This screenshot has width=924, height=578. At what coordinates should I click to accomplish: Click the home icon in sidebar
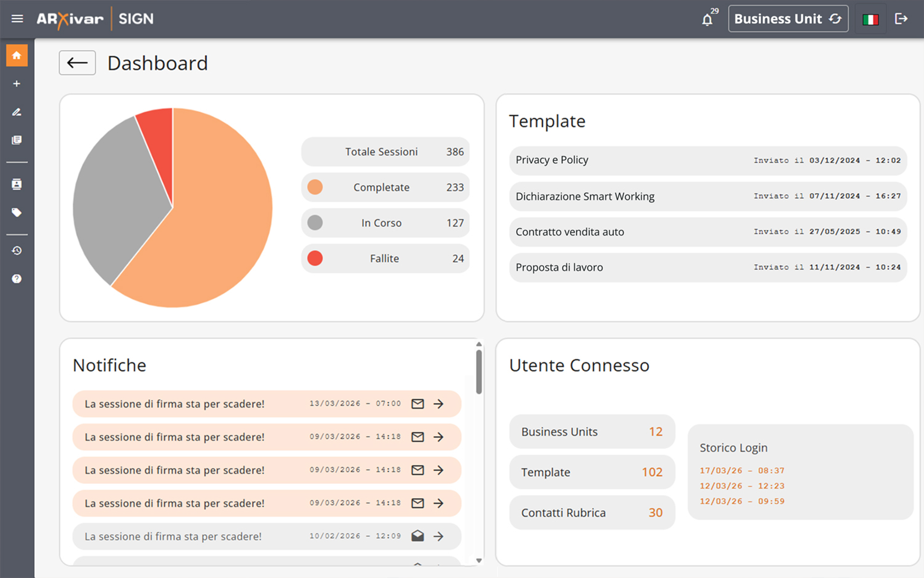(x=17, y=55)
